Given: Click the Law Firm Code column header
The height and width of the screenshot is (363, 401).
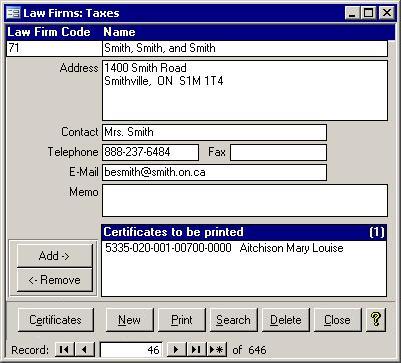Looking at the screenshot, I should [49, 32].
